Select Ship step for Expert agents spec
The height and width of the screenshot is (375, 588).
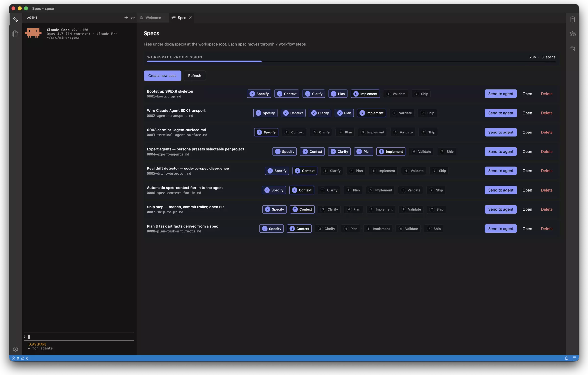pyautogui.click(x=447, y=152)
